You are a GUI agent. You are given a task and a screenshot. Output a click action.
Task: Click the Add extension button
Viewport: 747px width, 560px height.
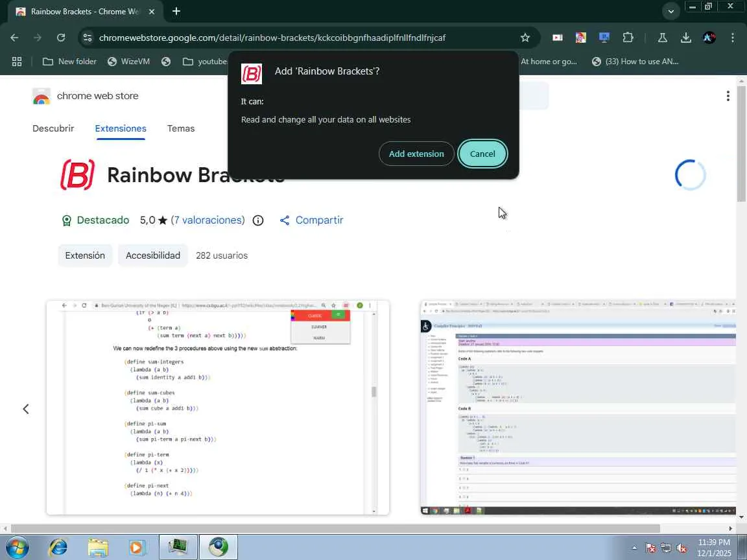416,154
